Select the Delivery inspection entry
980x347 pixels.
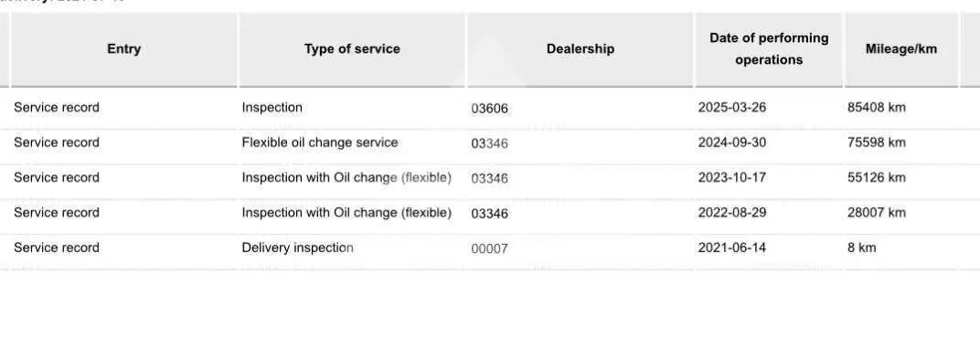coord(297,247)
